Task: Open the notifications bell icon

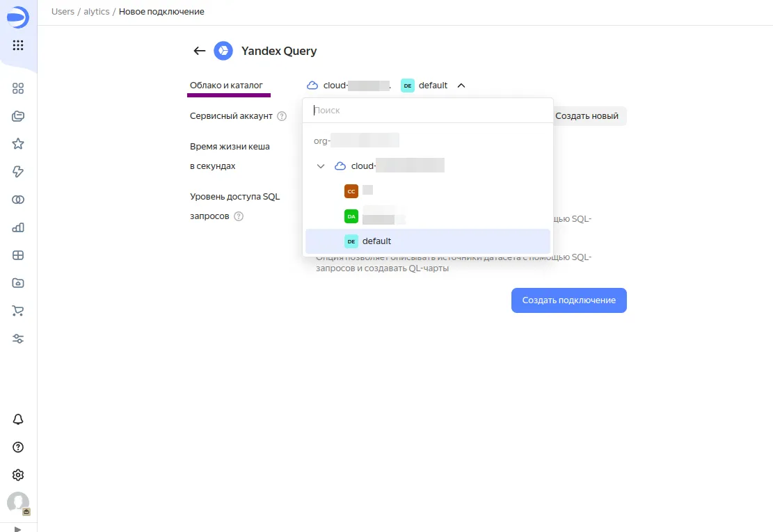Action: (x=18, y=419)
